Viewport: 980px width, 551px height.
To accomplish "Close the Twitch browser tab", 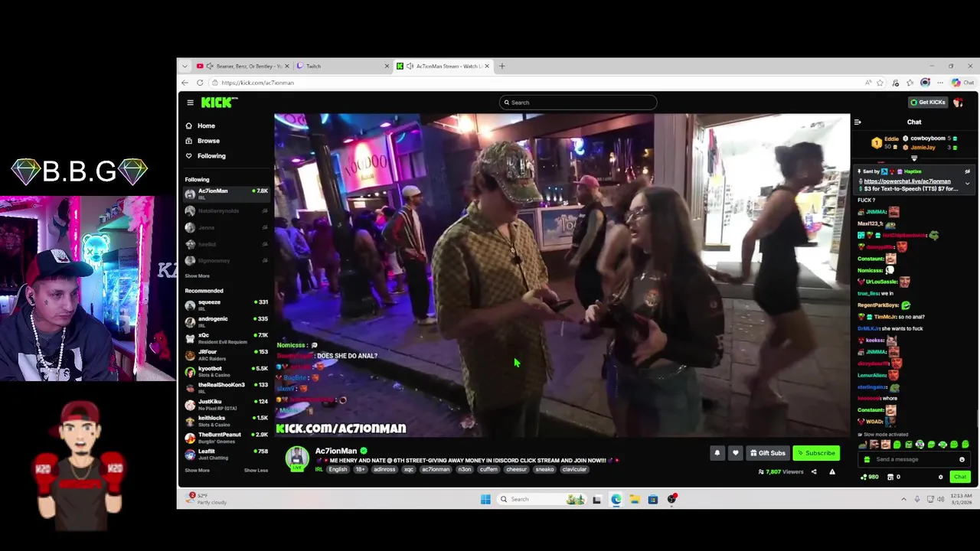I will click(x=387, y=67).
